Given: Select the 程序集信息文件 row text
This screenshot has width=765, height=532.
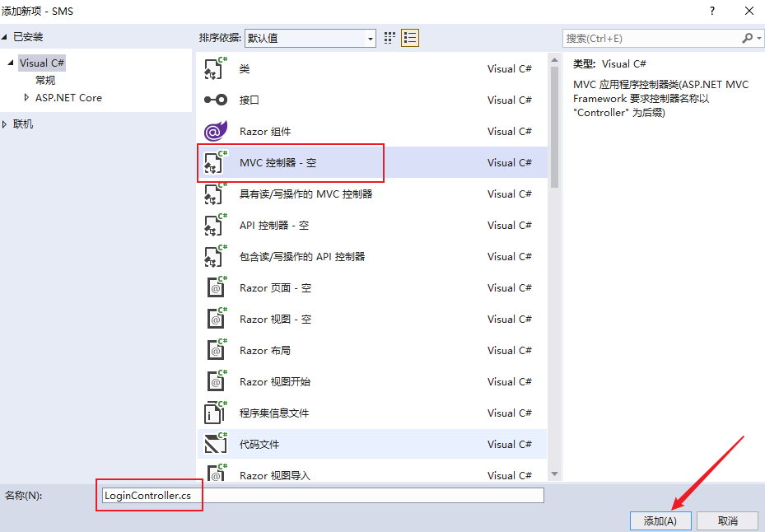Looking at the screenshot, I should [x=274, y=413].
